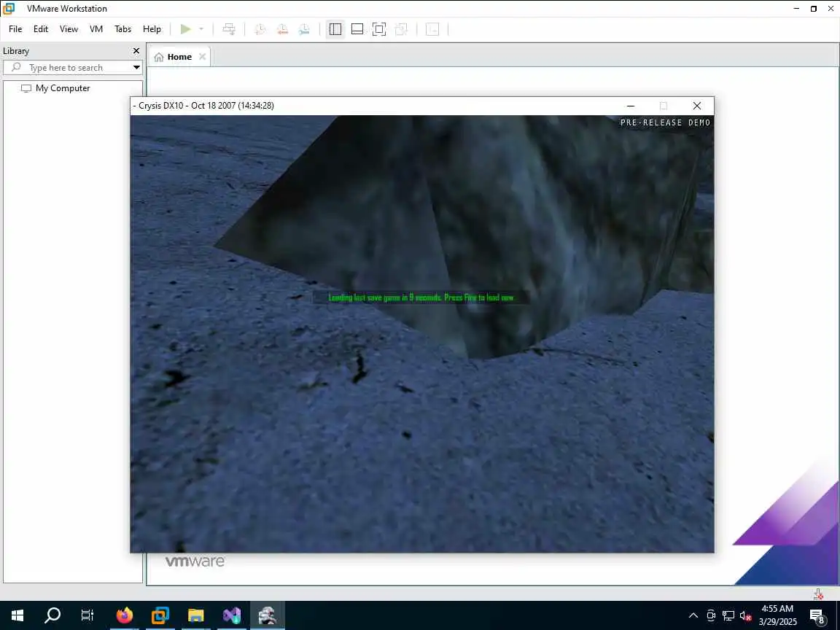
Task: Switch to the Crysis taskbar icon
Action: click(268, 615)
